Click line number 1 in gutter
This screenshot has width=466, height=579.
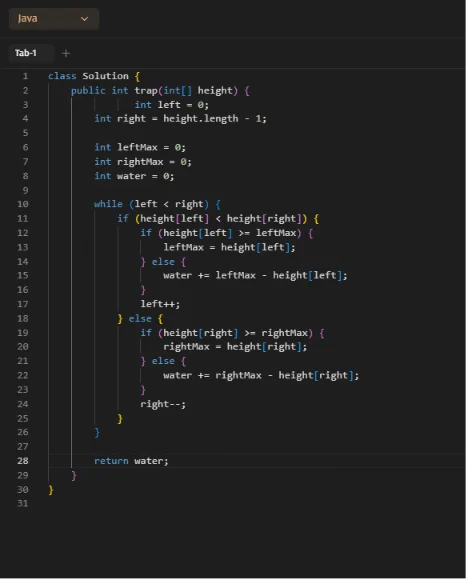(25, 76)
